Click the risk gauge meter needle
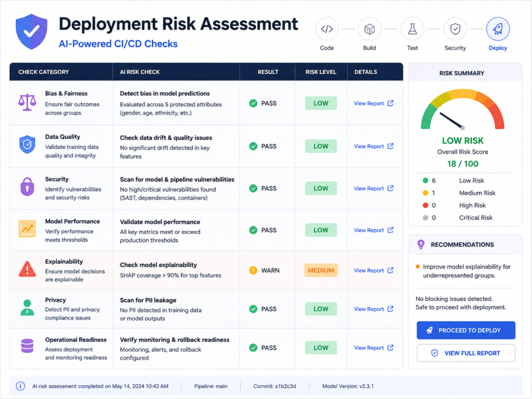This screenshot has width=532, height=399. [x=452, y=121]
